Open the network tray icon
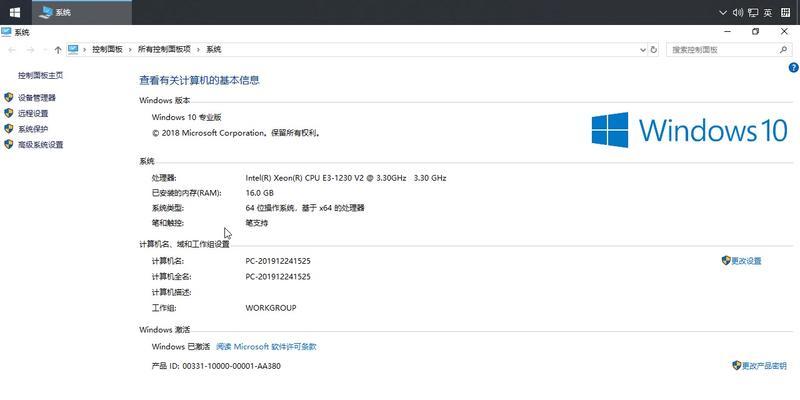This screenshot has width=800, height=400. (753, 13)
